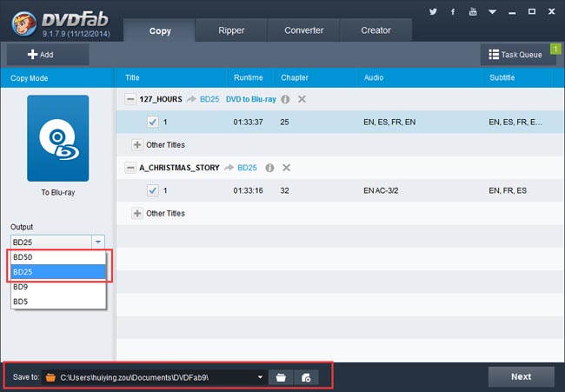
Task: Expand Other Titles under 127_HOURS
Action: coord(137,145)
